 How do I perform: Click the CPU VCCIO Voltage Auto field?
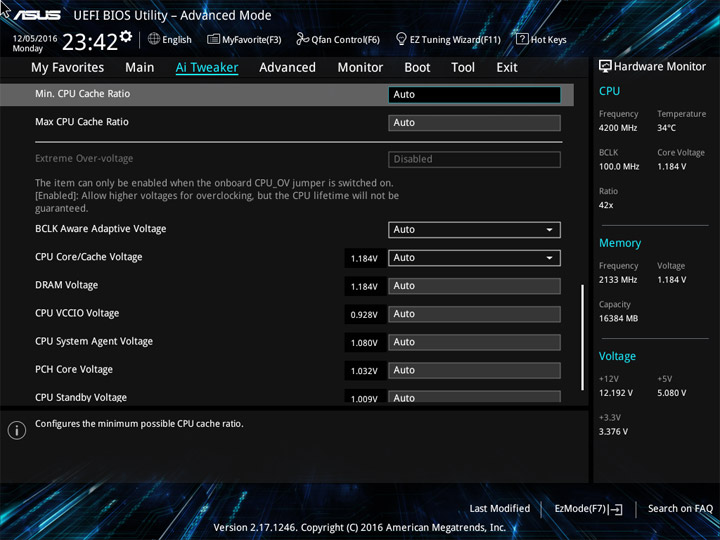(x=474, y=314)
